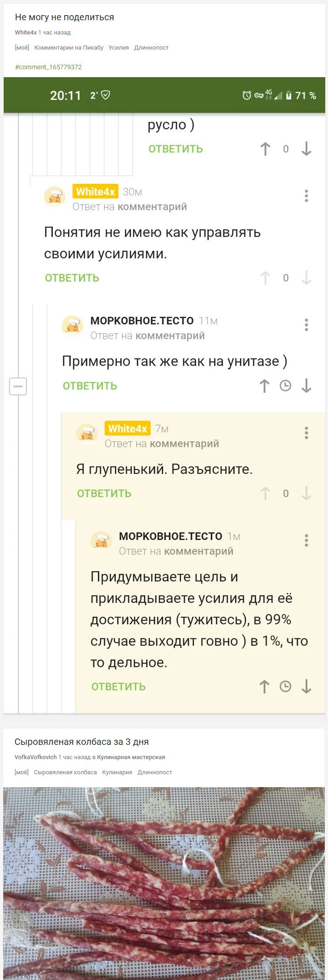This screenshot has height=980, width=328.
Task: Downvote the 'Примерно так же как на унитазе' comment
Action: point(306,386)
